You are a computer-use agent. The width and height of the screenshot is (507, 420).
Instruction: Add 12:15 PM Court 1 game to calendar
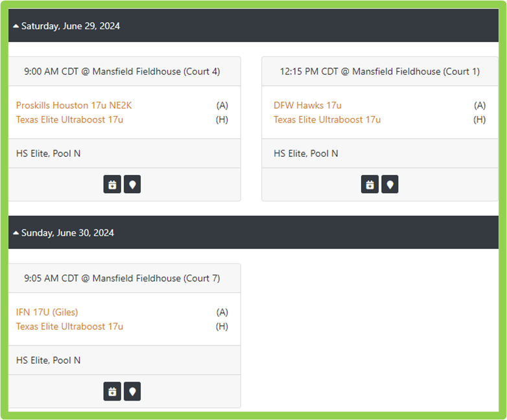pyautogui.click(x=370, y=184)
